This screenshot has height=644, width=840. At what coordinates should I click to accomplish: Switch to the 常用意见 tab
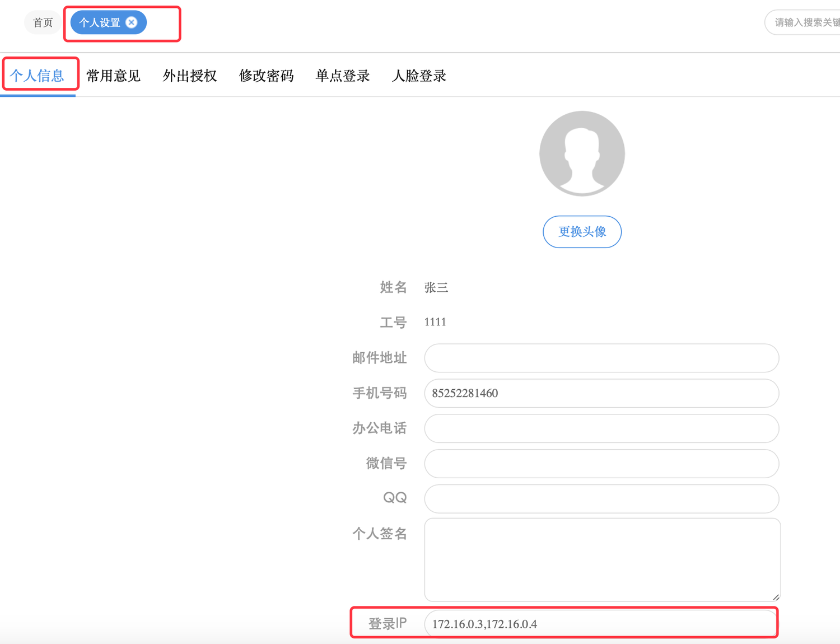click(113, 76)
